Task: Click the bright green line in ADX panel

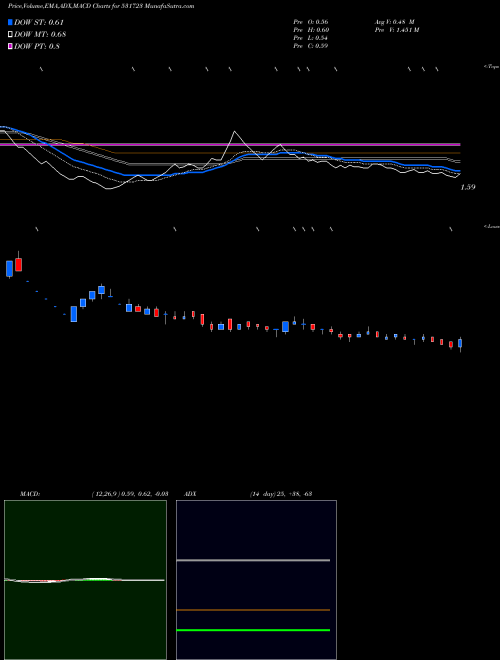Action: [253, 630]
